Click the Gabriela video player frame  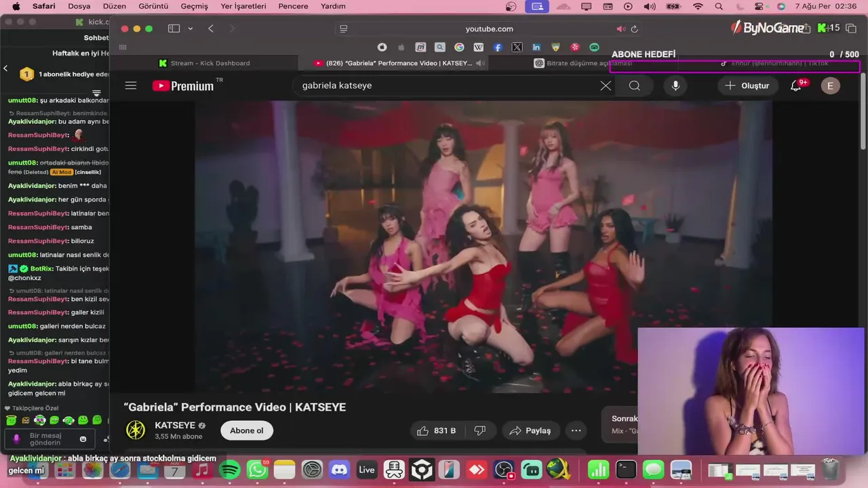pos(483,247)
